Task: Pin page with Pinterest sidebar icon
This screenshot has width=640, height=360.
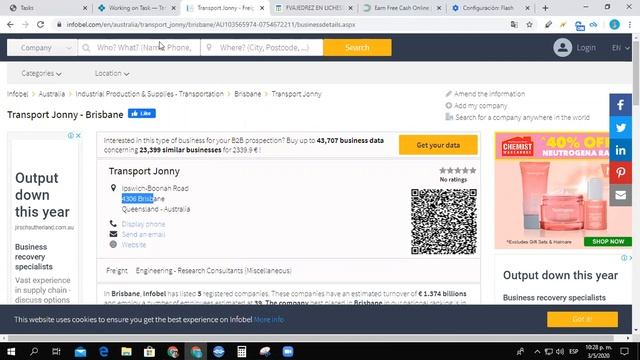Action: tap(620, 173)
